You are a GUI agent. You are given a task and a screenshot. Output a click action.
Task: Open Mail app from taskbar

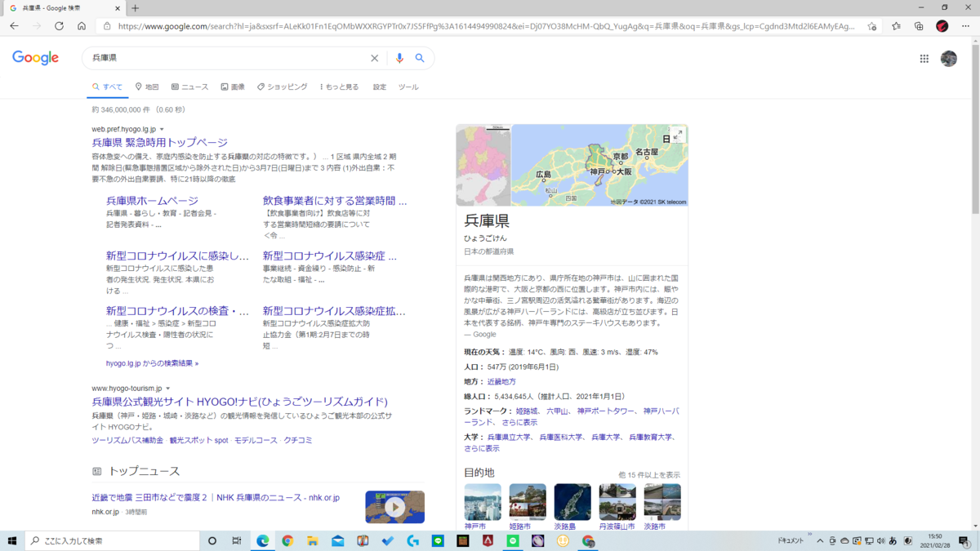[x=337, y=540]
